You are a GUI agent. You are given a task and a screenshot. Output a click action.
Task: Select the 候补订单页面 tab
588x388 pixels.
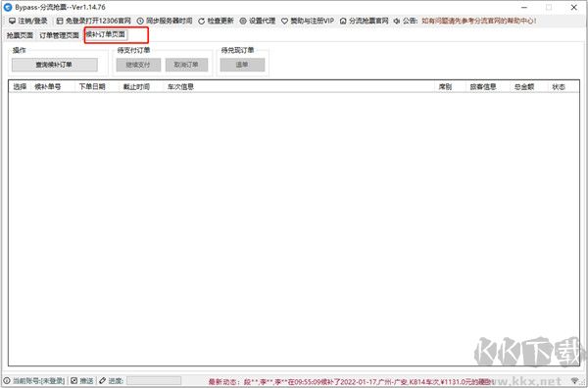(106, 35)
